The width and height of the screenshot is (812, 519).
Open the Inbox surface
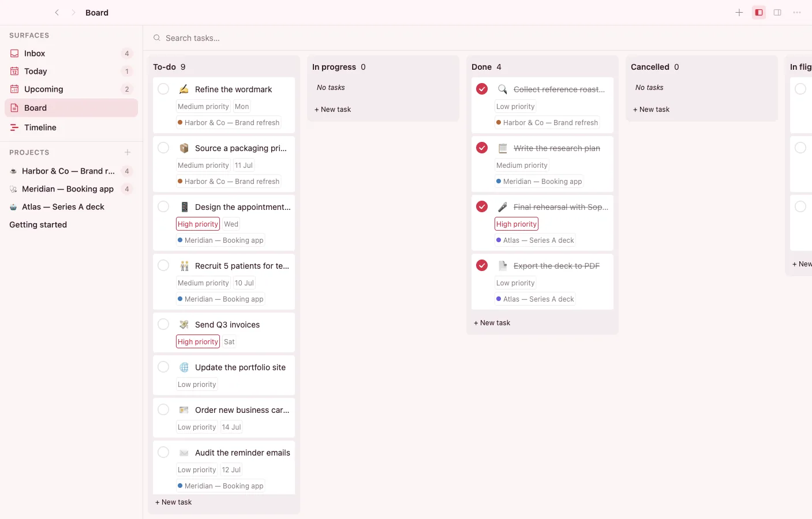pos(71,53)
